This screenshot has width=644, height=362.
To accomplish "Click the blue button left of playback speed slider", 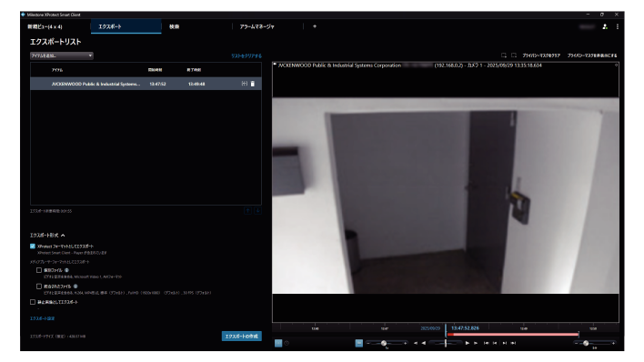I will [359, 343].
